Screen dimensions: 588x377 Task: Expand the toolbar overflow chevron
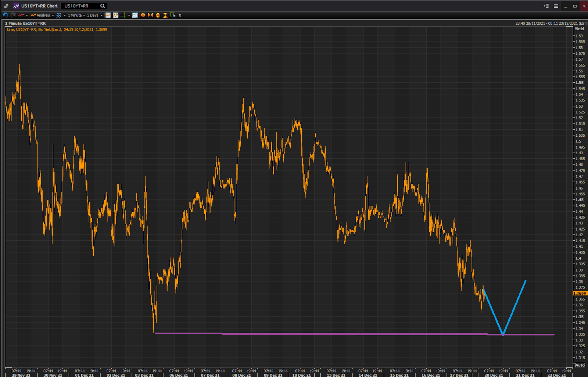[x=180, y=15]
